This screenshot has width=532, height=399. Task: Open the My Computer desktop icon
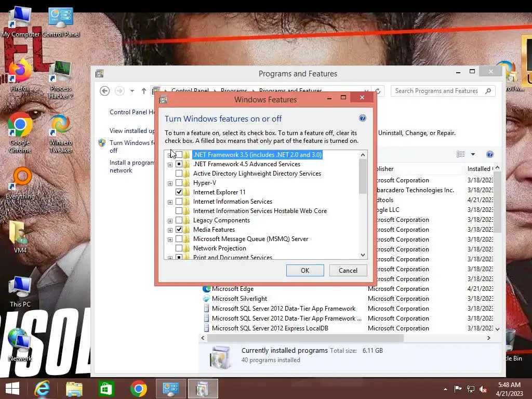click(x=20, y=22)
